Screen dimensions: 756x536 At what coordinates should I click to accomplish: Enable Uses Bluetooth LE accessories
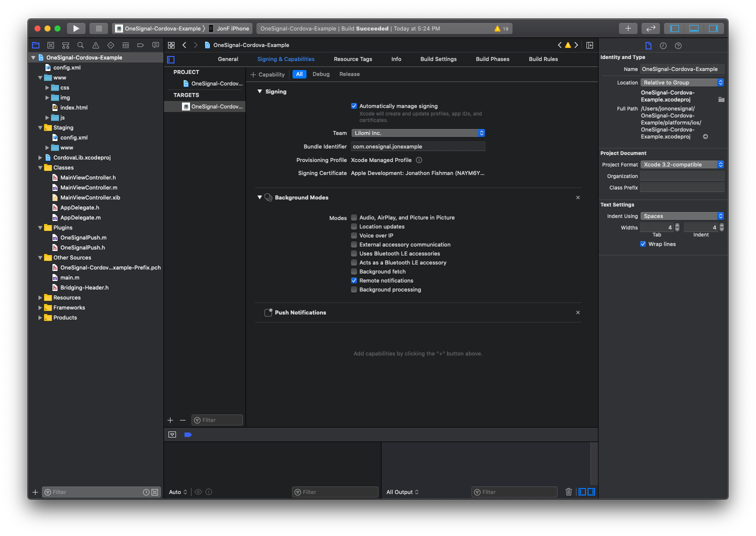point(354,253)
